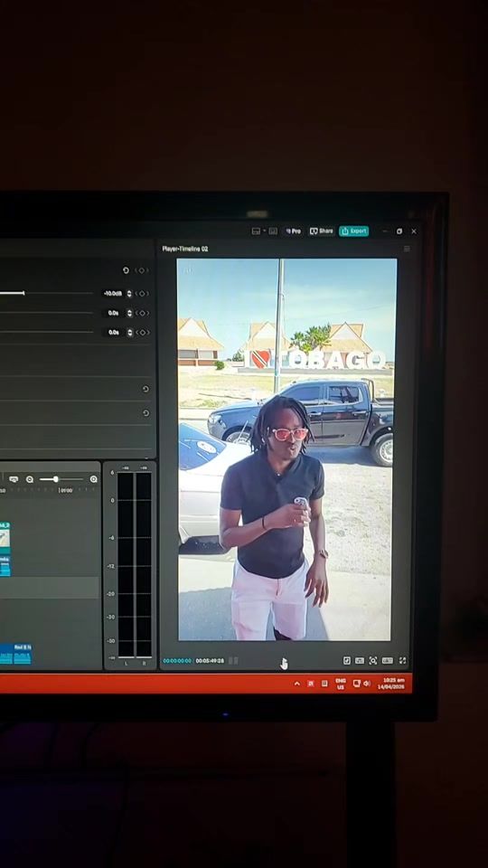Click the lower reset icon in lower audio section
Image resolution: width=488 pixels, height=868 pixels.
coord(145,413)
